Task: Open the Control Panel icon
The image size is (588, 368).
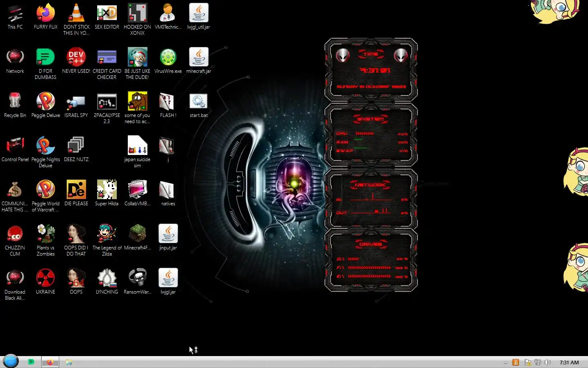Action: pos(15,150)
